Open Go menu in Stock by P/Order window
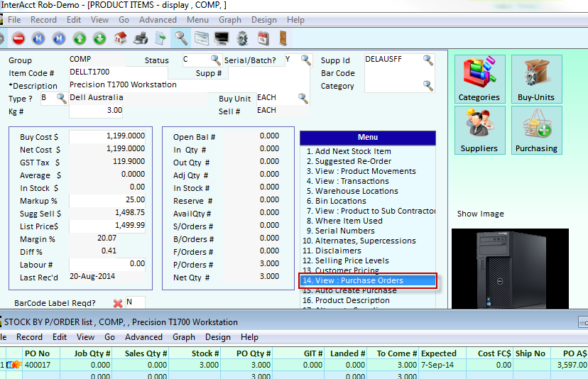588x379 pixels. [109, 337]
